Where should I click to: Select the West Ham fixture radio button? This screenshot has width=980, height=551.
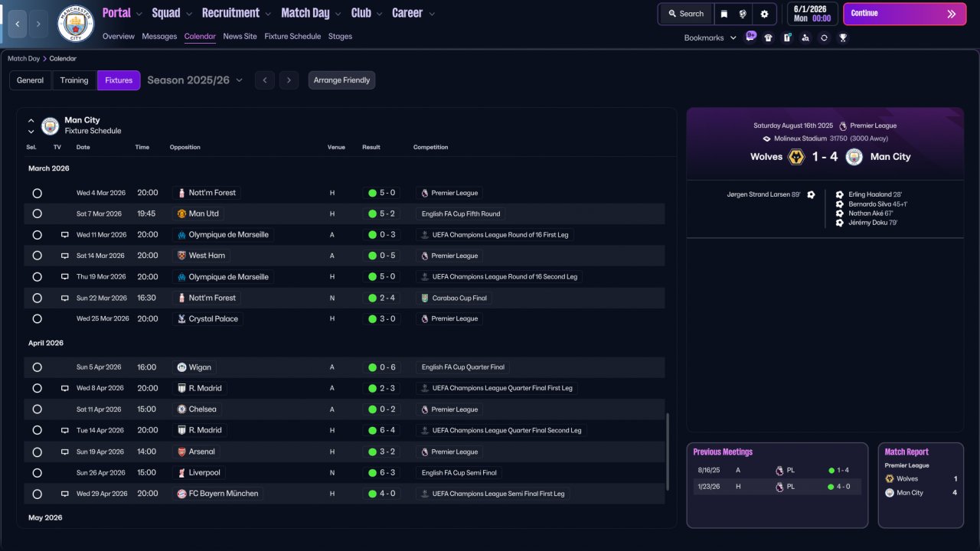(x=37, y=256)
